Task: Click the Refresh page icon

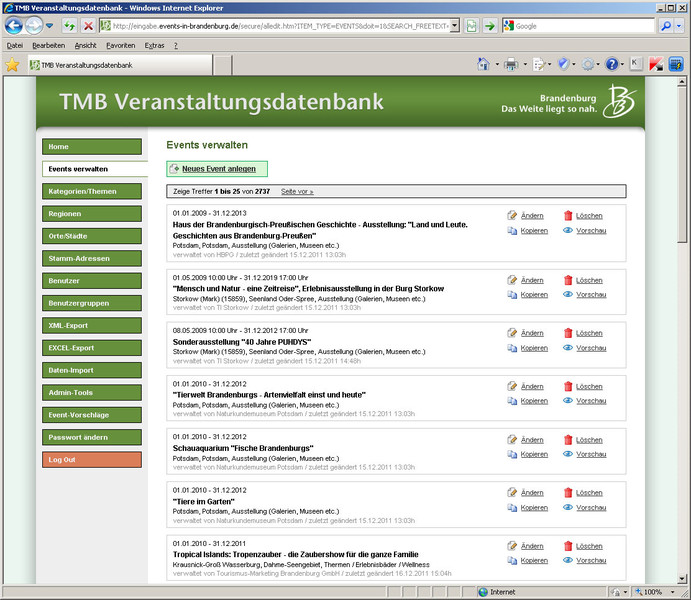Action: (69, 26)
